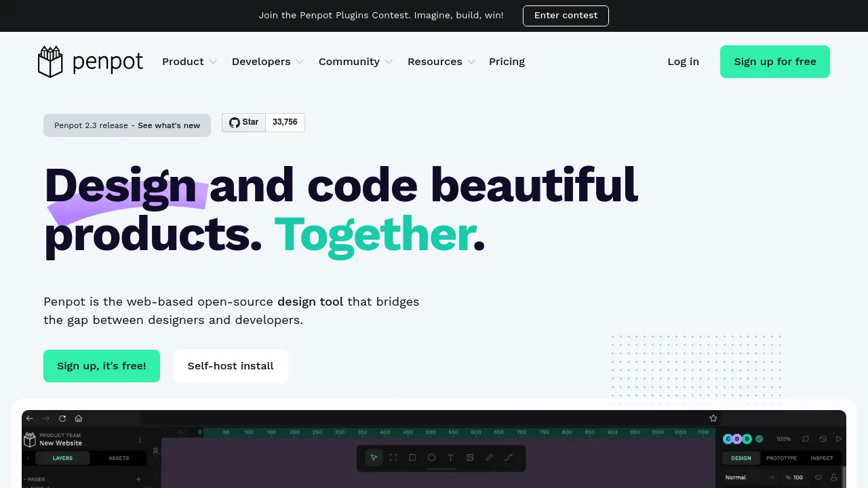
Task: Expand the Community menu
Action: 355,62
